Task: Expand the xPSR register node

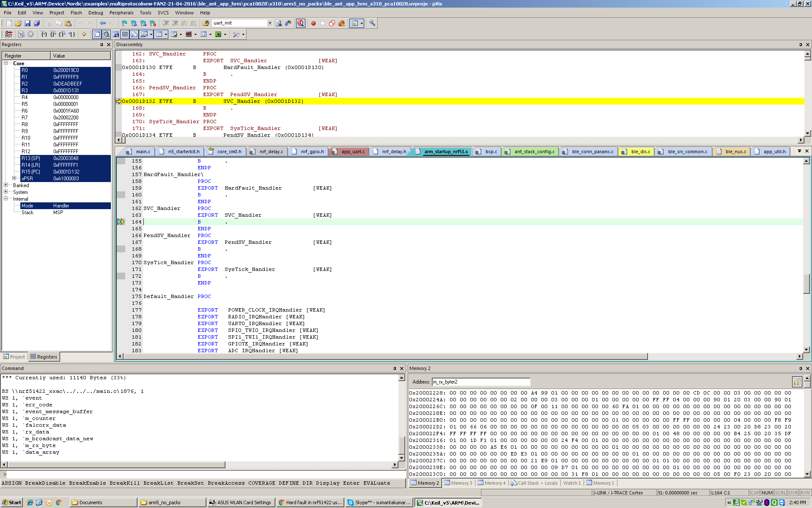Action: tap(14, 178)
